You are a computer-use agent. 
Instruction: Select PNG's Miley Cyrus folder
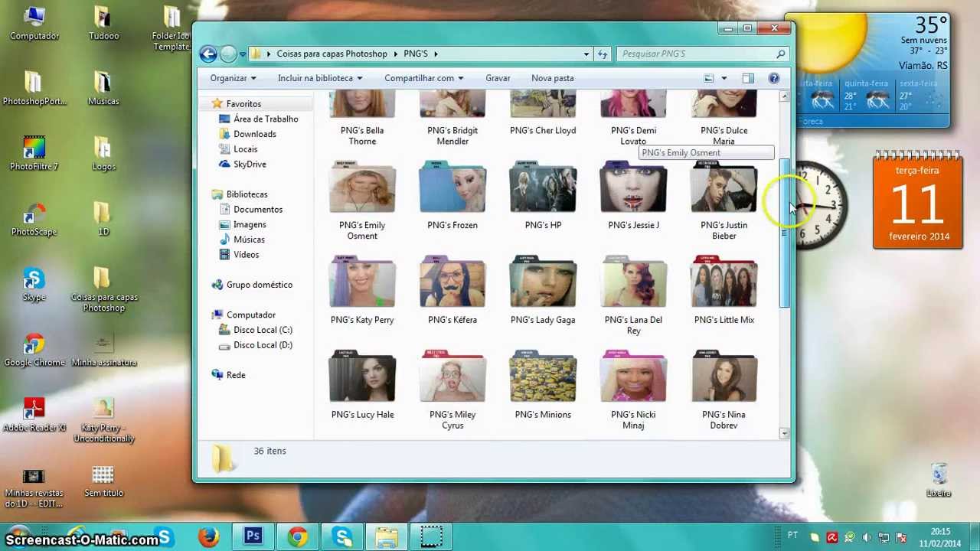[x=452, y=390]
